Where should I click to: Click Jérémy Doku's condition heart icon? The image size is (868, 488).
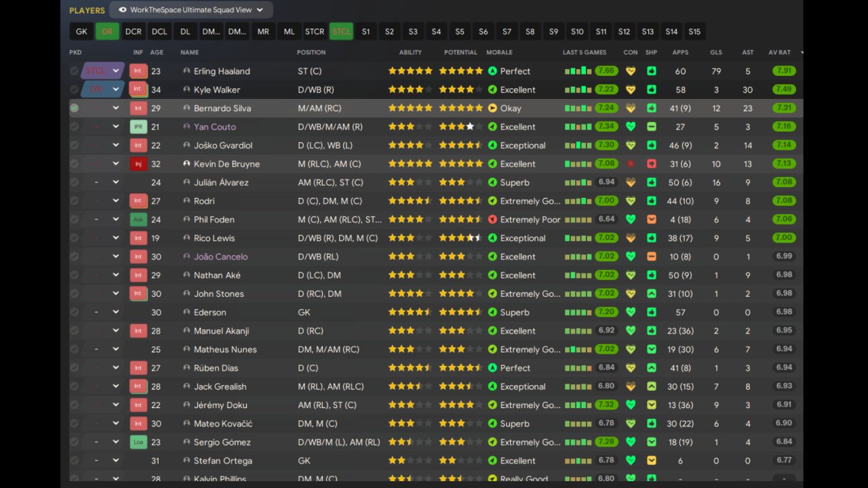pos(631,405)
